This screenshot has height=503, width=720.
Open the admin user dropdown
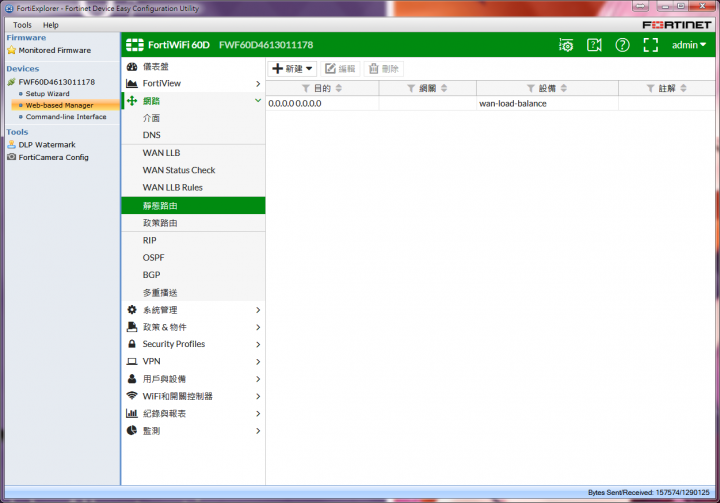(689, 45)
